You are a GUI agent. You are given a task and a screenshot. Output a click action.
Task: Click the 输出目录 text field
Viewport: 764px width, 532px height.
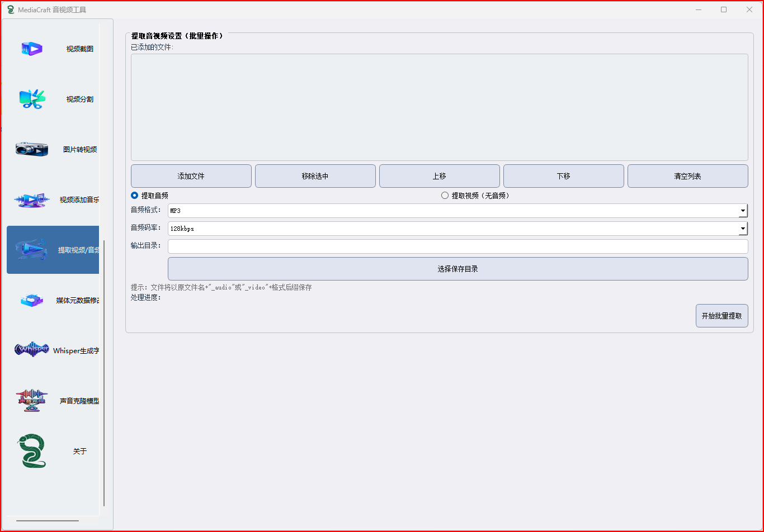458,246
